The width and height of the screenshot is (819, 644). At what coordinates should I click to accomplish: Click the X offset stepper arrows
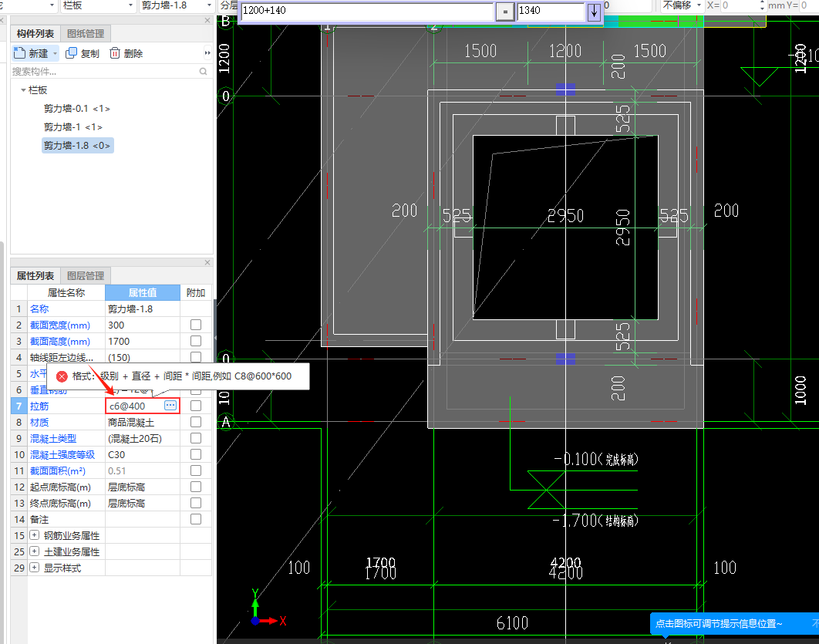click(x=761, y=5)
